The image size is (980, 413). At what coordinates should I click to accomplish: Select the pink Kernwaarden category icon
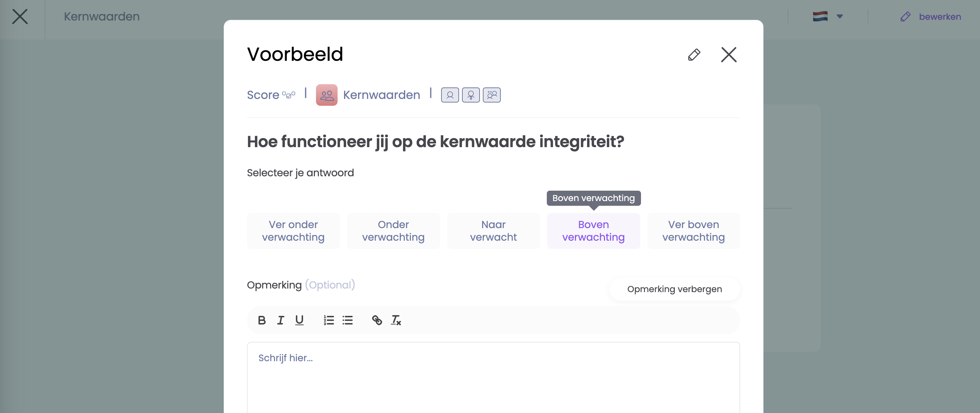326,95
